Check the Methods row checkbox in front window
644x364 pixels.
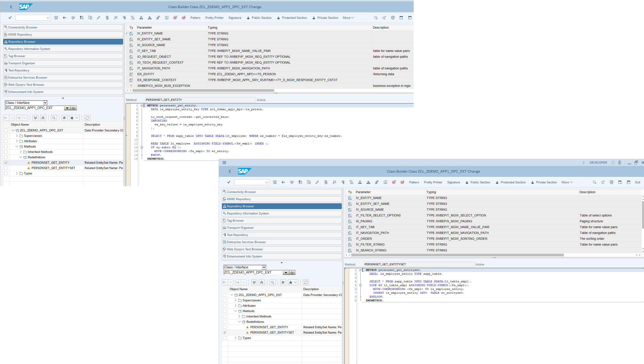click(225, 311)
